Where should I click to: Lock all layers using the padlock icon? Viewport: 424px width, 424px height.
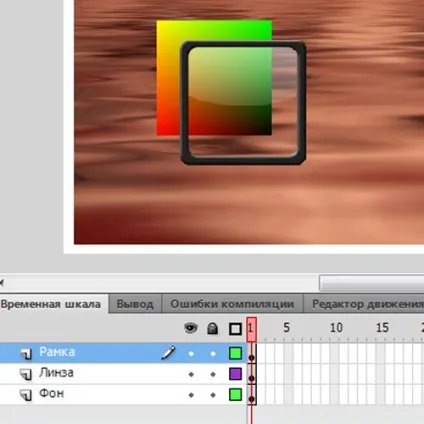(212, 328)
